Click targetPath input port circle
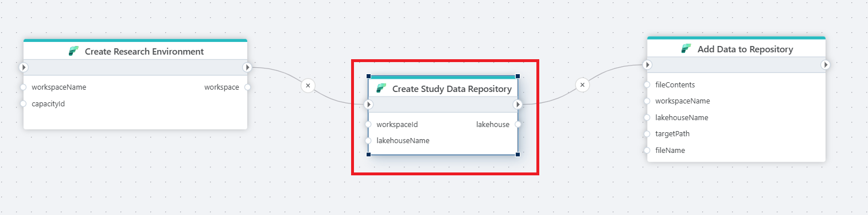This screenshot has height=215, width=868. click(647, 134)
